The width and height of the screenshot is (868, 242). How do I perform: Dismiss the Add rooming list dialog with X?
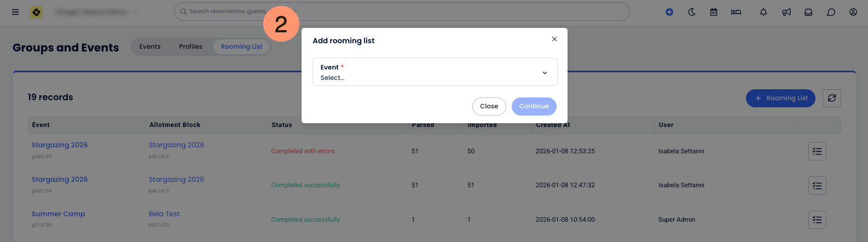[554, 39]
